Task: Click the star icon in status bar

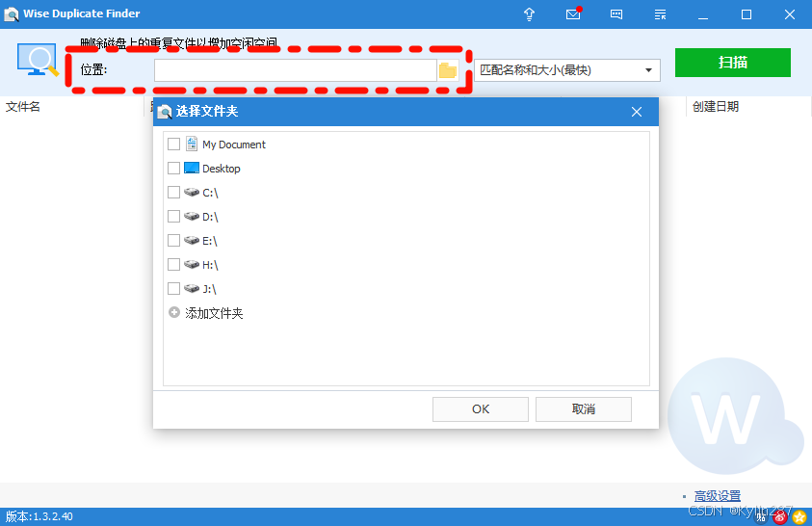Action: tap(799, 516)
